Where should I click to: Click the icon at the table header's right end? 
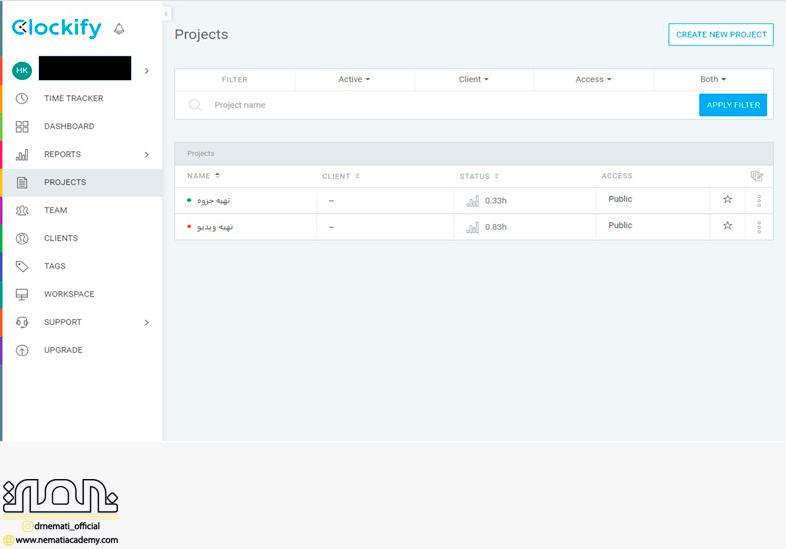click(757, 176)
